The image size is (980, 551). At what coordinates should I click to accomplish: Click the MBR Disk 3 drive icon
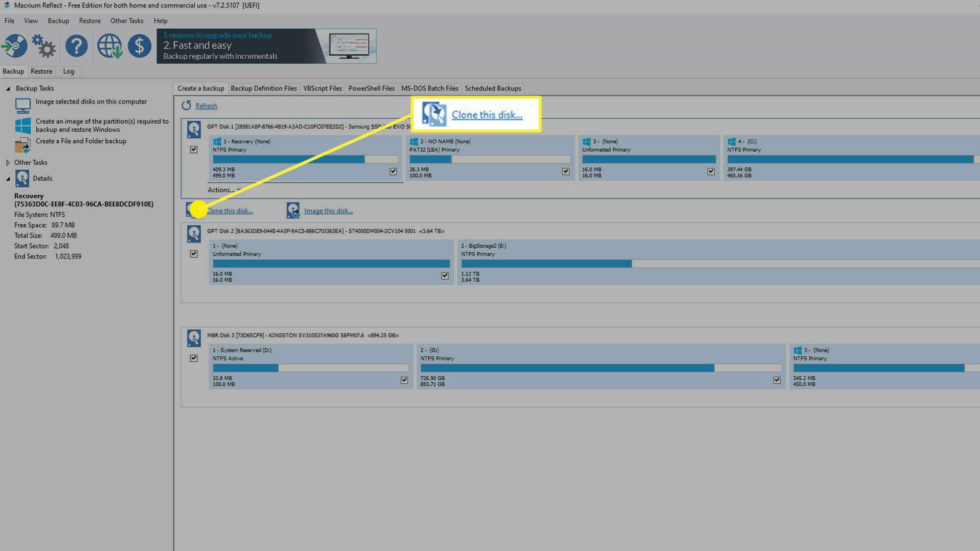pyautogui.click(x=194, y=338)
